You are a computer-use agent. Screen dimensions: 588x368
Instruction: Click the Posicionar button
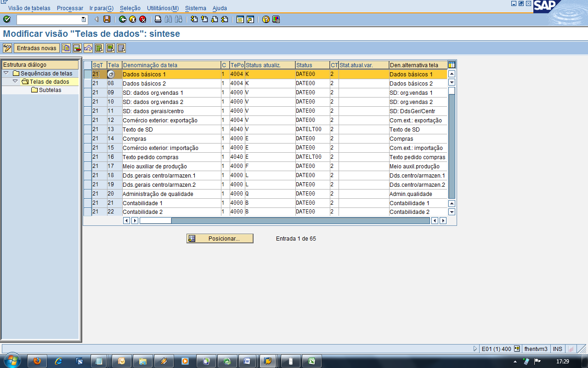pyautogui.click(x=220, y=238)
